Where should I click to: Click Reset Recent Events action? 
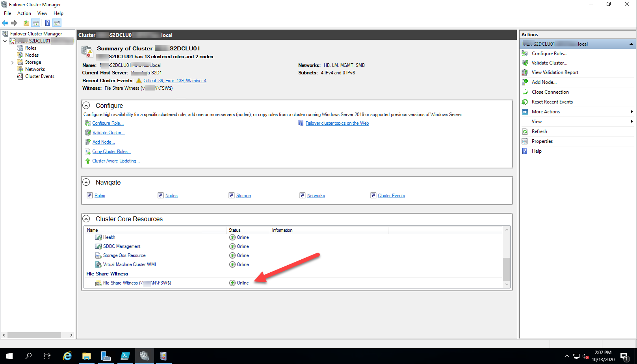552,102
